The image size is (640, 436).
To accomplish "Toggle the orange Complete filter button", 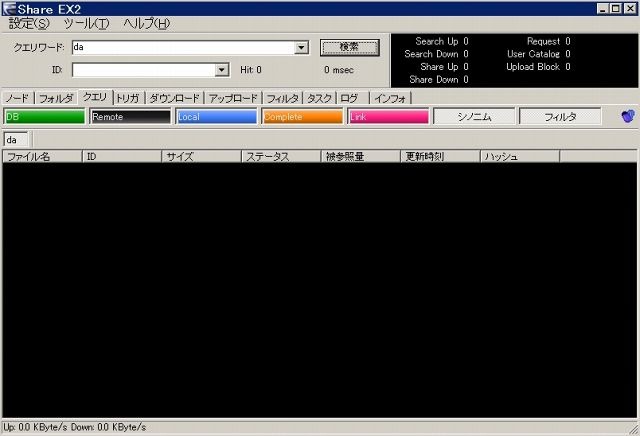I will (302, 117).
